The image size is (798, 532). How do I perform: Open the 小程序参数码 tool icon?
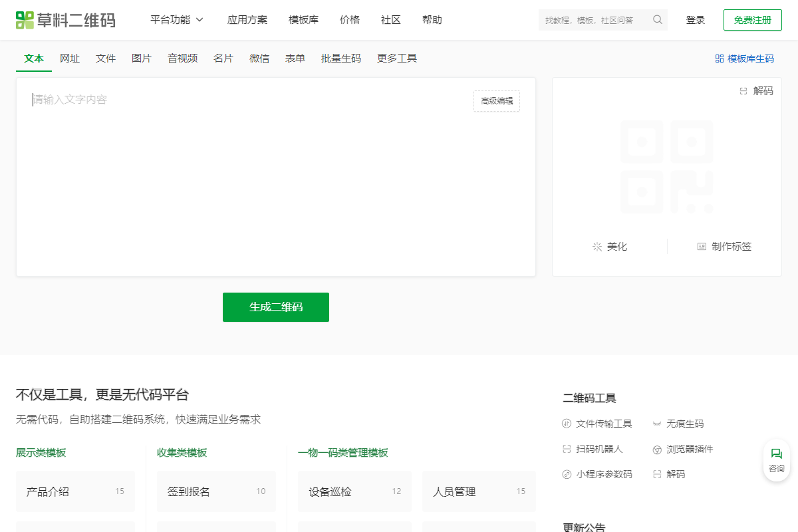[x=565, y=474]
